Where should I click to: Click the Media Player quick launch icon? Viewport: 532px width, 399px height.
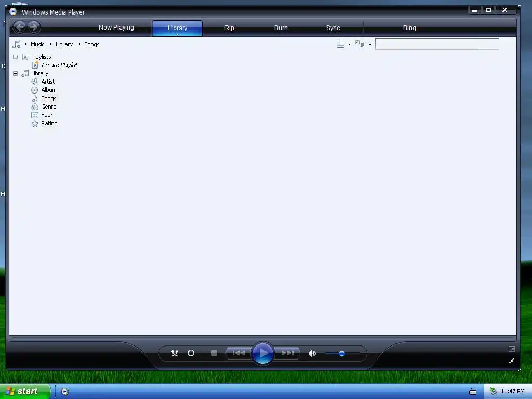coord(65,392)
